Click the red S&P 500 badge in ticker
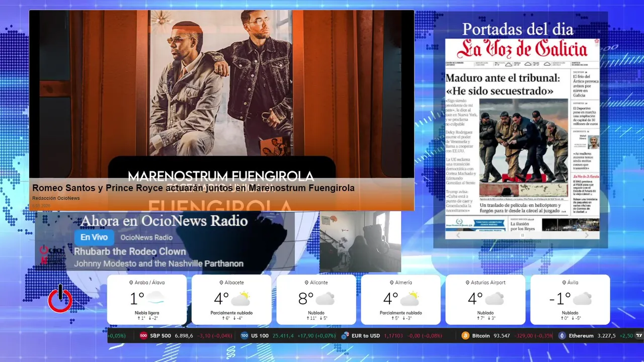 pyautogui.click(x=143, y=335)
